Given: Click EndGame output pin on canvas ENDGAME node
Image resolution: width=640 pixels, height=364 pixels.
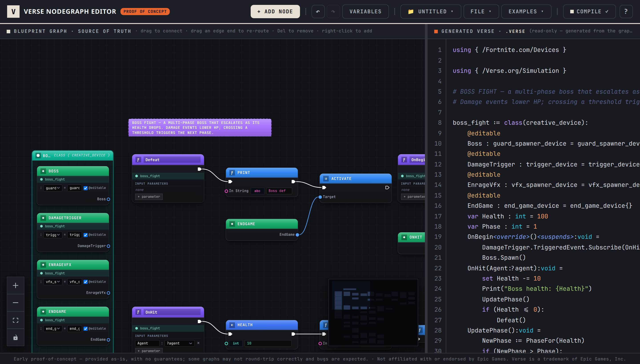Looking at the screenshot, I should tap(297, 235).
